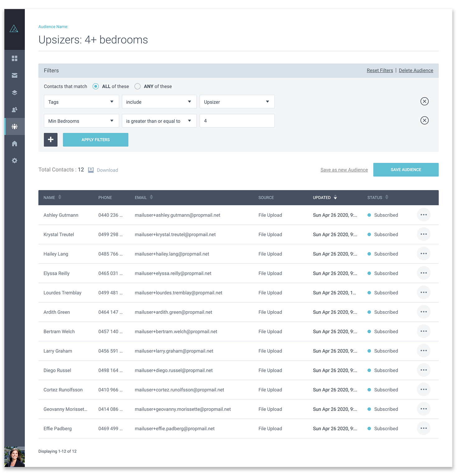
Task: Open actions menu for Lourdes Tremblay
Action: [x=424, y=293]
